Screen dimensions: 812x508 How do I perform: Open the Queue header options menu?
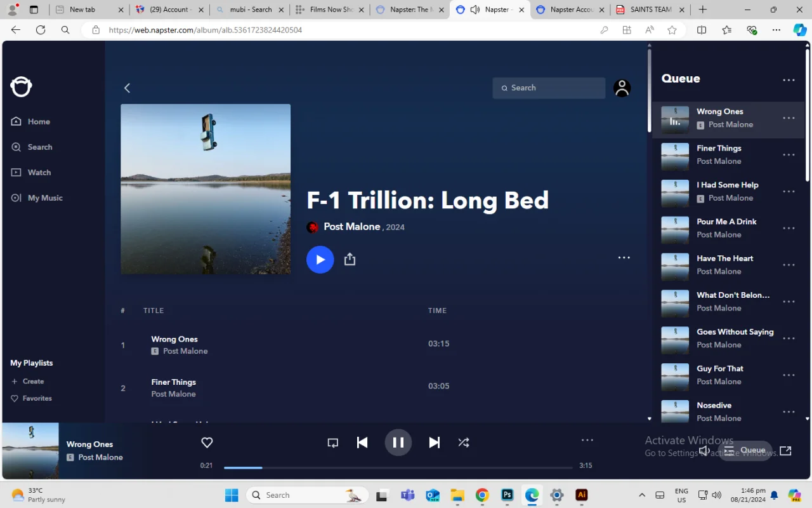pyautogui.click(x=789, y=80)
